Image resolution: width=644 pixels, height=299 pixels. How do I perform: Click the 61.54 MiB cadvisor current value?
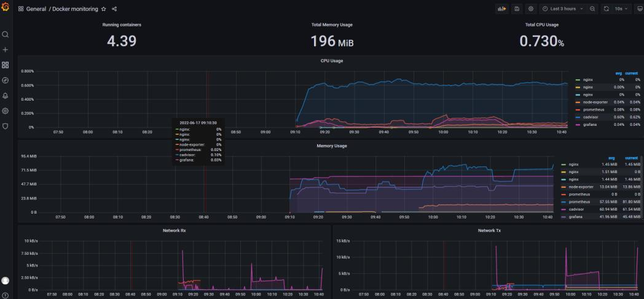[632, 209]
